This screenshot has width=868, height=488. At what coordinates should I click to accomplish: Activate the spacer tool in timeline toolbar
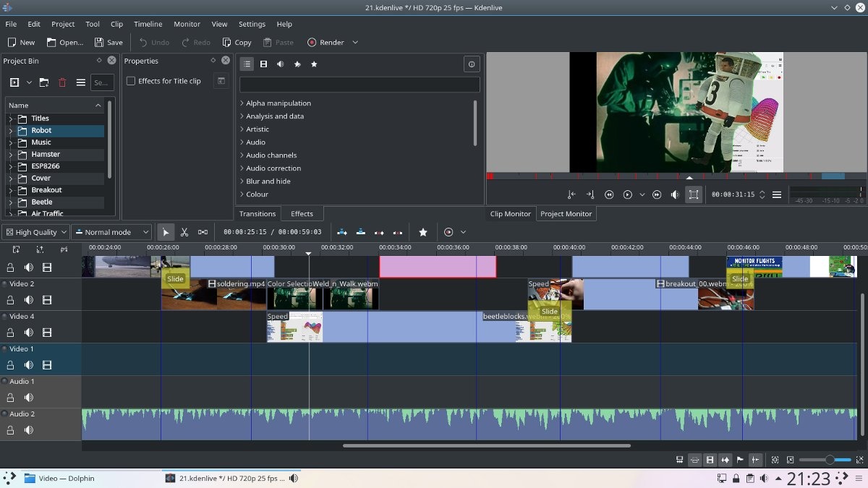coord(203,232)
